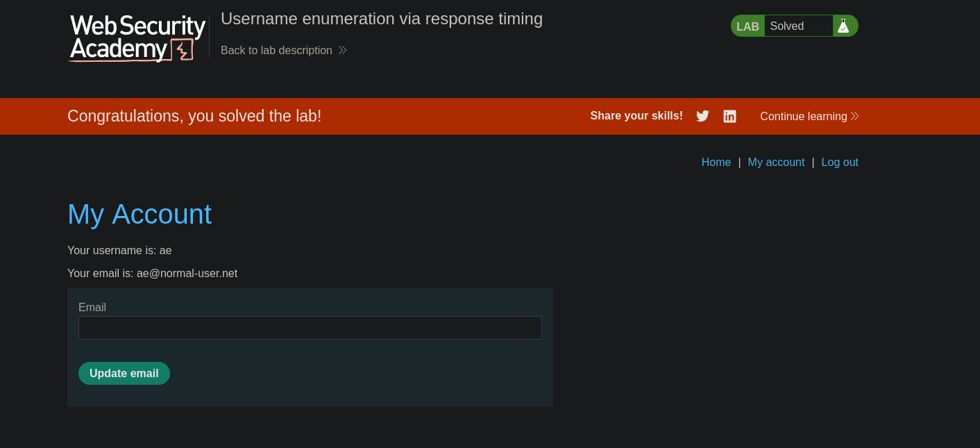Click the My Account page heading
The width and height of the screenshot is (980, 448).
coord(140,214)
